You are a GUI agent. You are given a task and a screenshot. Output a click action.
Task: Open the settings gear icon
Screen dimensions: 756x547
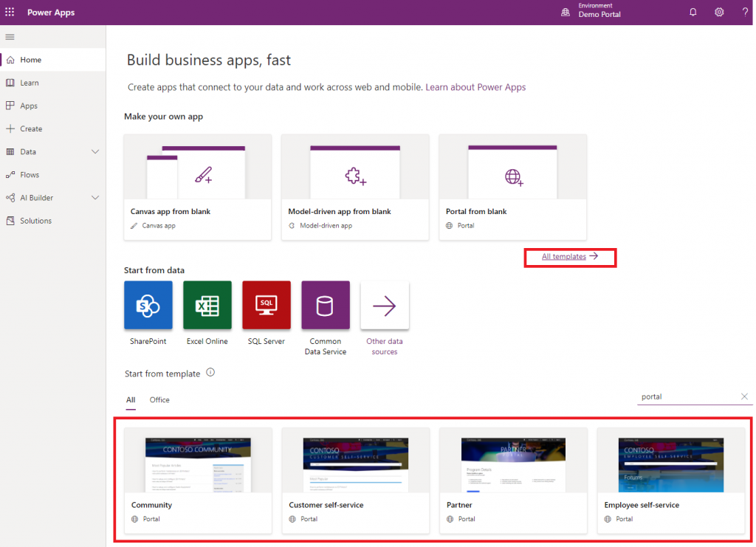[719, 12]
